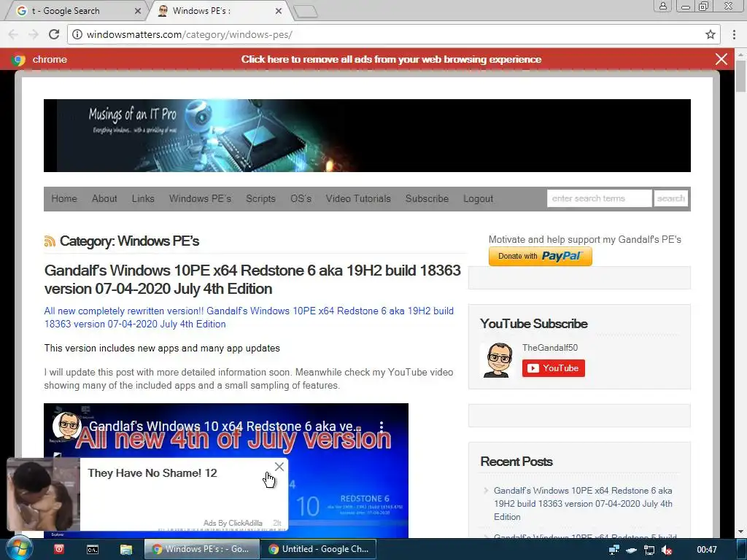Click the popup ad thumbnail image
The image size is (747, 560).
click(x=43, y=494)
